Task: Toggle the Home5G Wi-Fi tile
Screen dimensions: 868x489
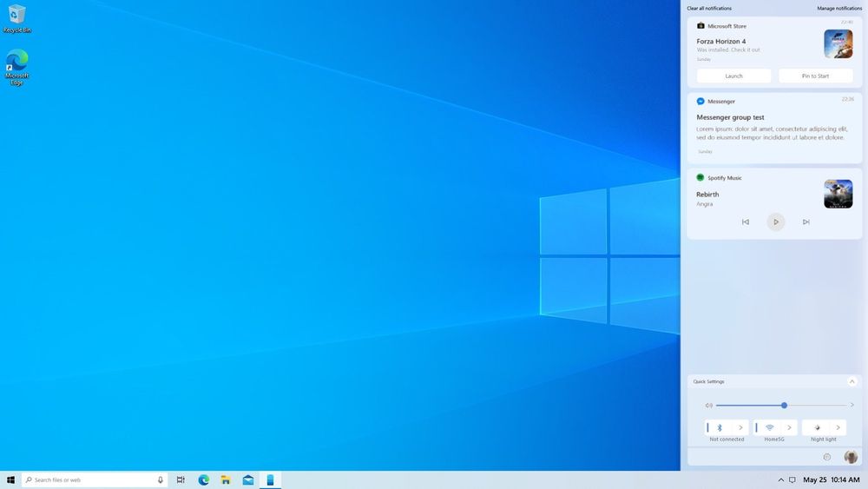Action: (x=769, y=427)
